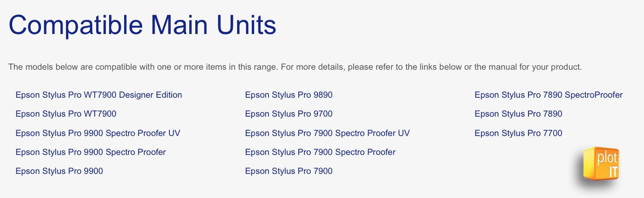Select Epson Stylus Pro 9900 Spectro Proofer UV
The height and width of the screenshot is (198, 644).
pyautogui.click(x=98, y=133)
